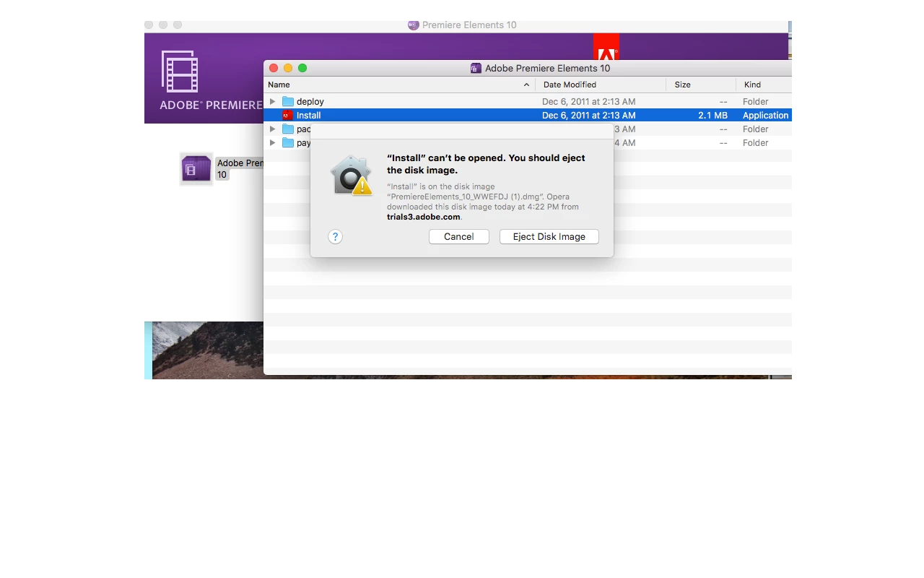924x578 pixels.
Task: Select the 'pay' folder icon
Action: pos(288,143)
